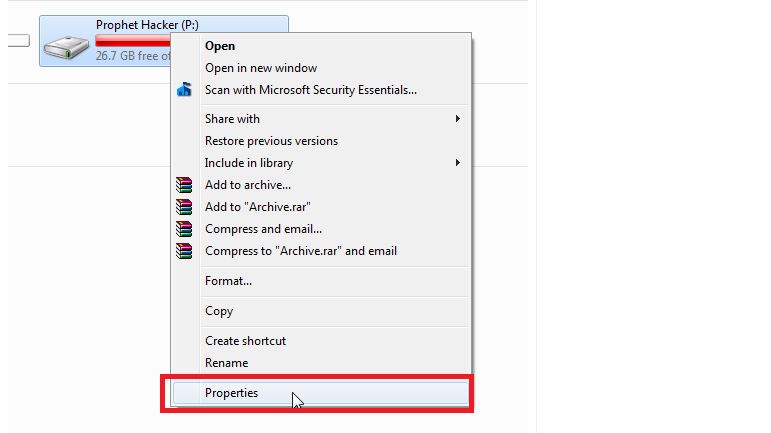The image size is (771, 433).
Task: Click the WinRAR icon beside Add to archive
Action: 184,185
